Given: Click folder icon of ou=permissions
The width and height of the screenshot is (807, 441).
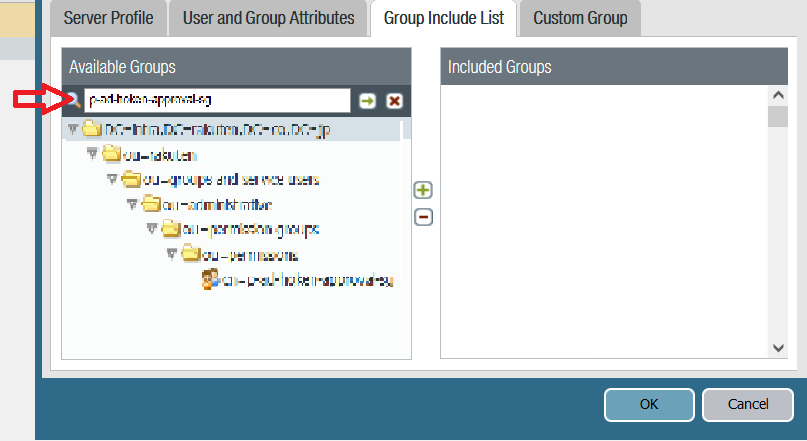Looking at the screenshot, I should point(191,254).
